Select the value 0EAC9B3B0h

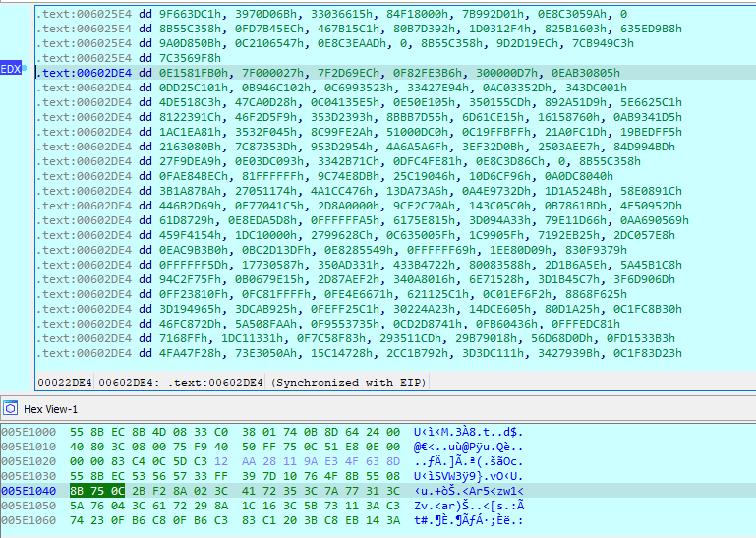pyautogui.click(x=194, y=250)
